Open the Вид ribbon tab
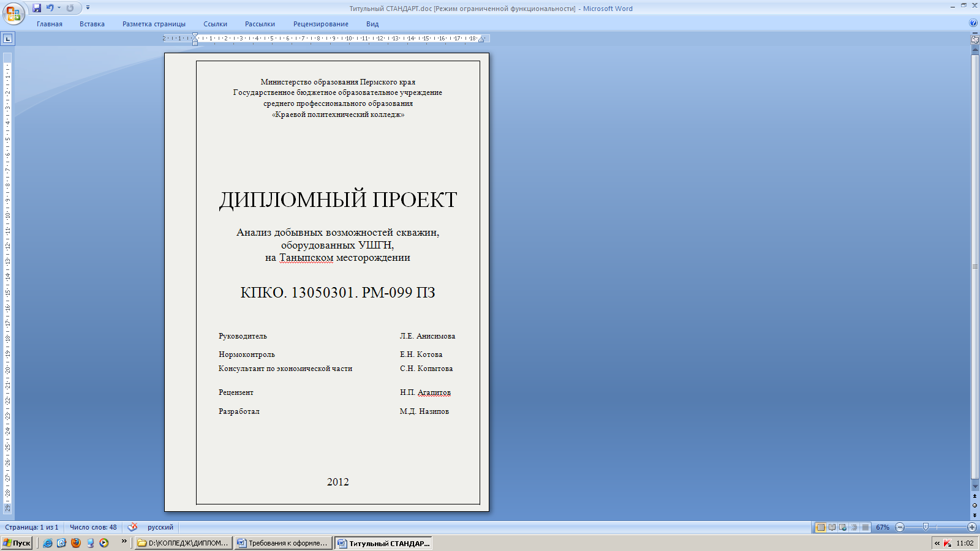 coord(372,24)
